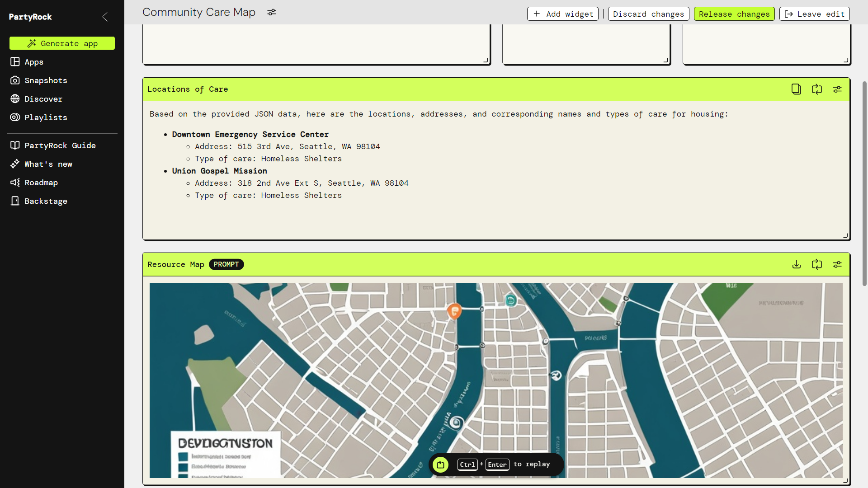This screenshot has height=488, width=868.
Task: Open app settings next to Community Care Map
Action: (271, 12)
